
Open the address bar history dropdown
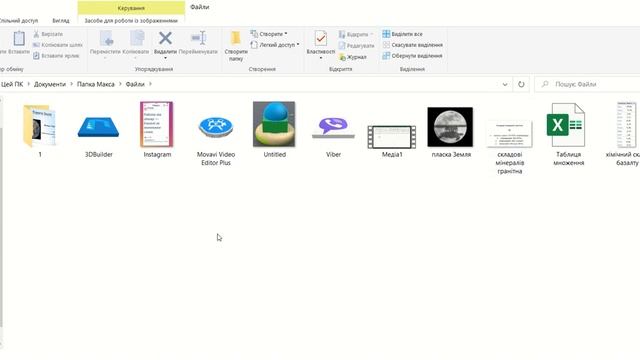coord(505,84)
